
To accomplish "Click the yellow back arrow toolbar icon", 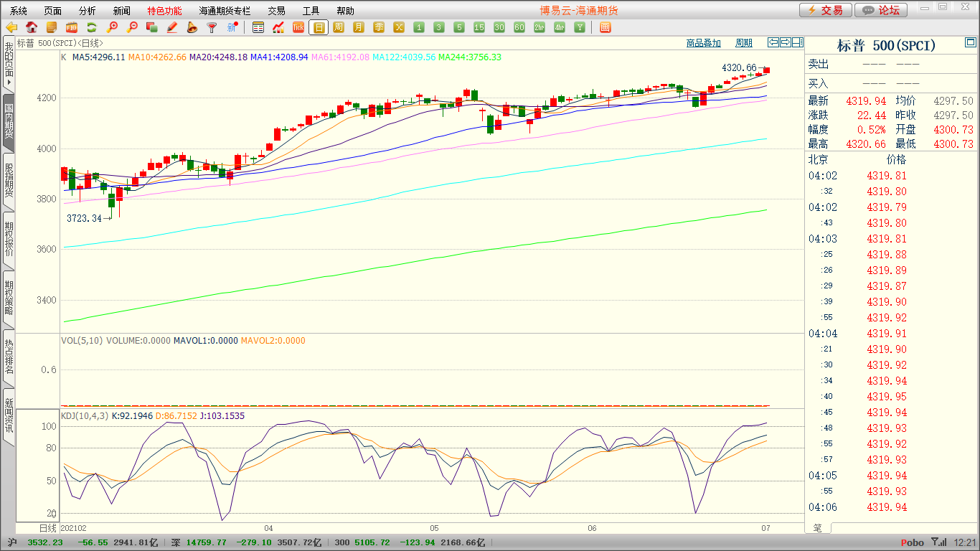I will coord(11,28).
